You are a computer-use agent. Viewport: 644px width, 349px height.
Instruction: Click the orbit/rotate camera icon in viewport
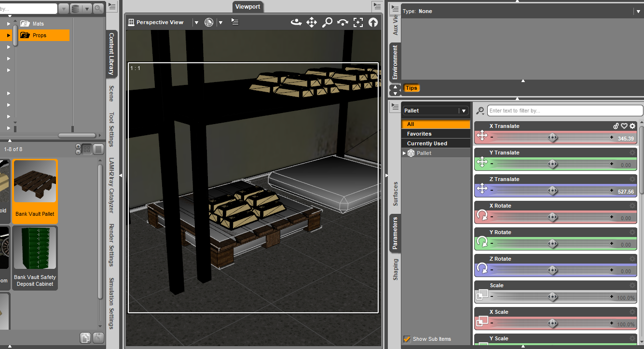pos(296,22)
